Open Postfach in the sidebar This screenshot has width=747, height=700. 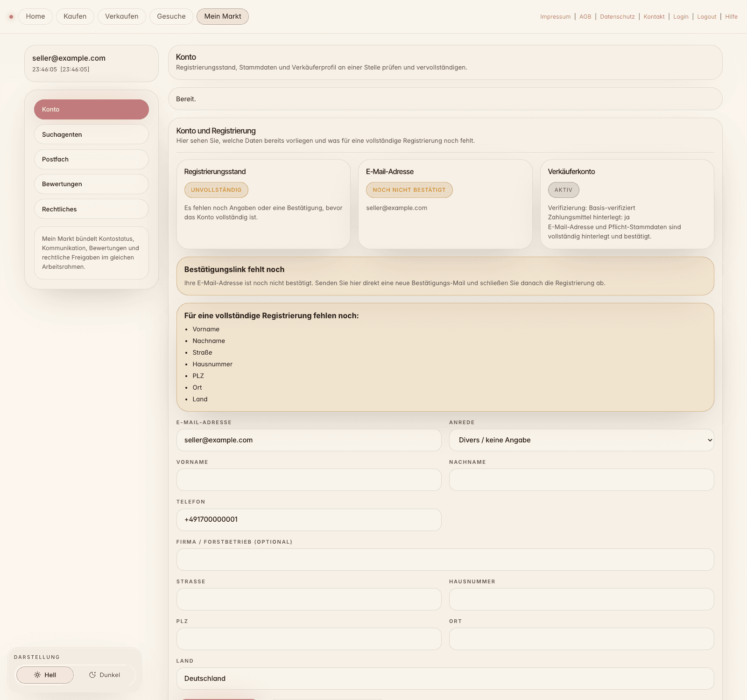[92, 159]
